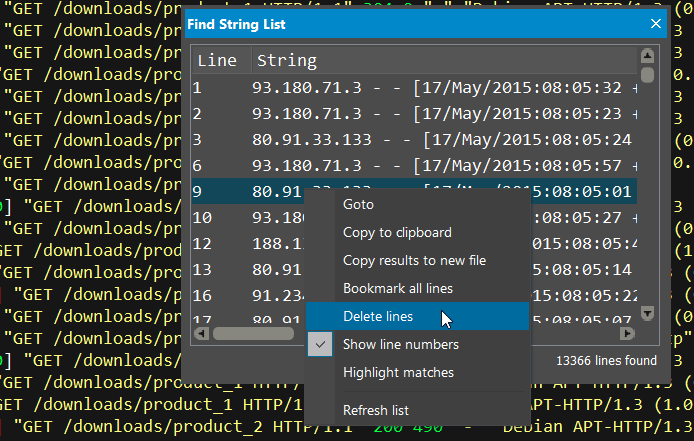Image resolution: width=694 pixels, height=441 pixels.
Task: Select result row for line 3
Action: coord(414,139)
